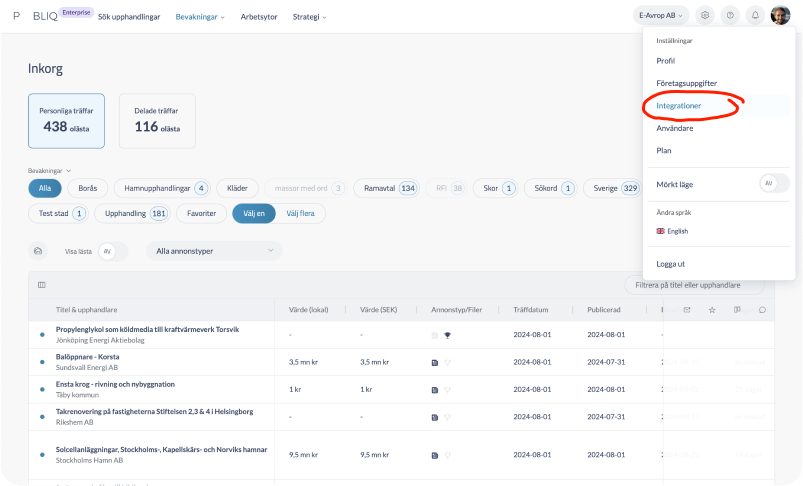Open Företagsuppgifter menu entry

[x=686, y=83]
